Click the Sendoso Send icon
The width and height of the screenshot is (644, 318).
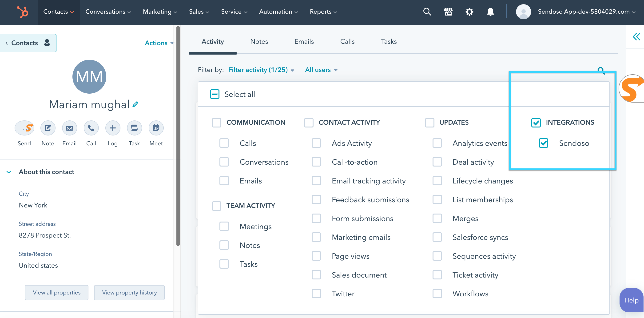pyautogui.click(x=24, y=128)
